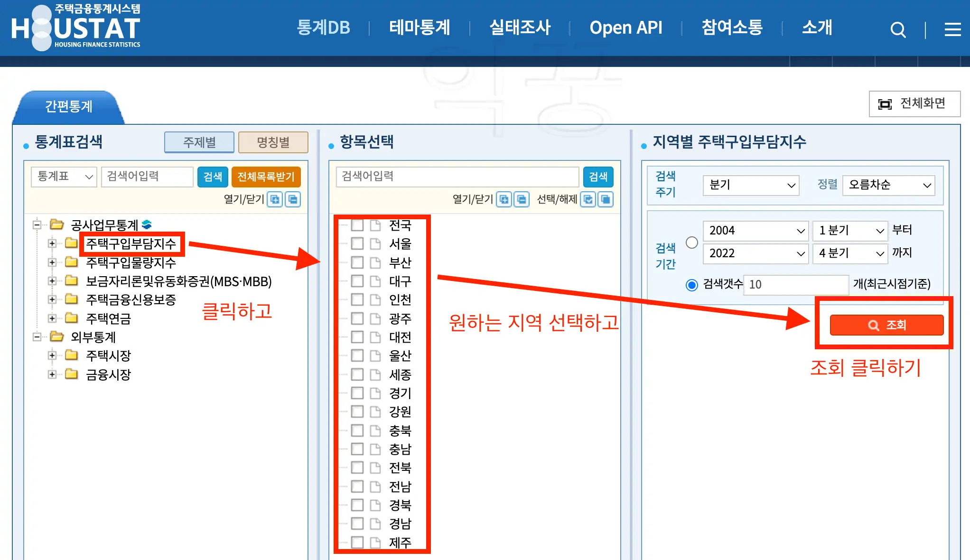Image resolution: width=970 pixels, height=560 pixels.
Task: Open the hamburger menu at top right
Action: point(951,29)
